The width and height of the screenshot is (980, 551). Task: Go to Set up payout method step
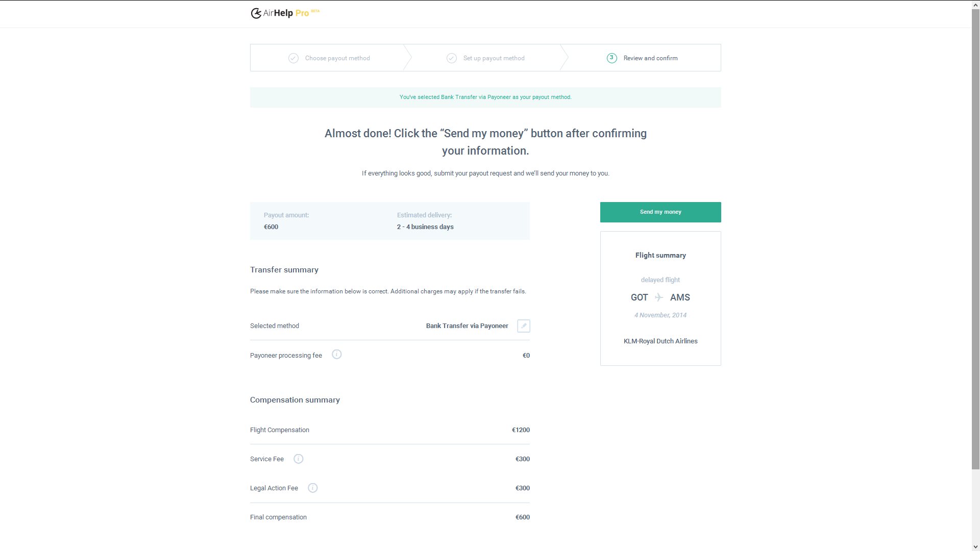(x=494, y=58)
